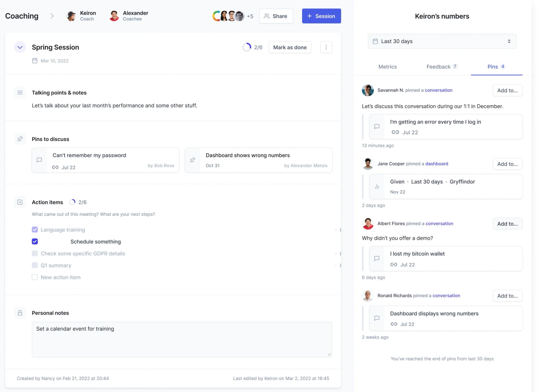Screen dimensions: 541x392
Task: Click the lock icon beside Personal notes
Action: click(20, 313)
